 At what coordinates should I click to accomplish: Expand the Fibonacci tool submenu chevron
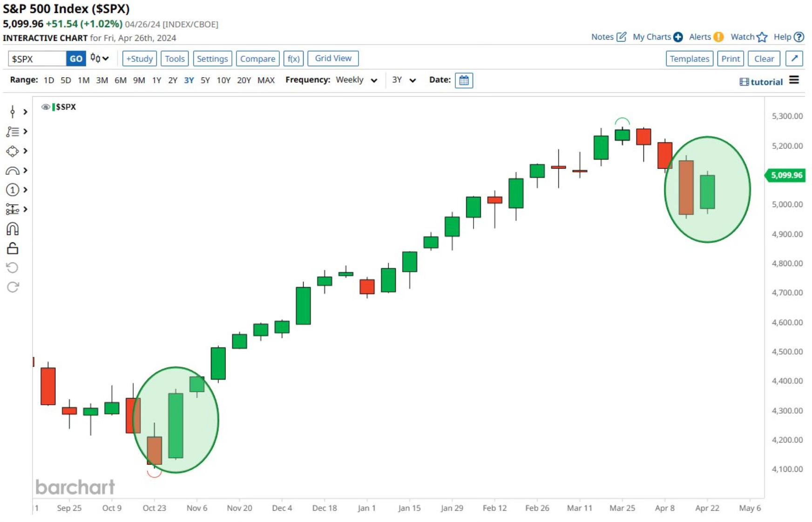(x=25, y=209)
